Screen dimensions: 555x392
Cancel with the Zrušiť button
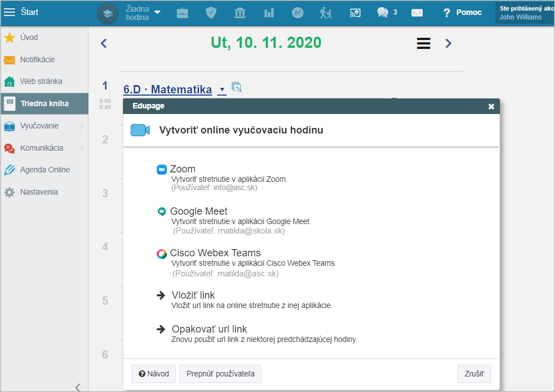click(474, 374)
